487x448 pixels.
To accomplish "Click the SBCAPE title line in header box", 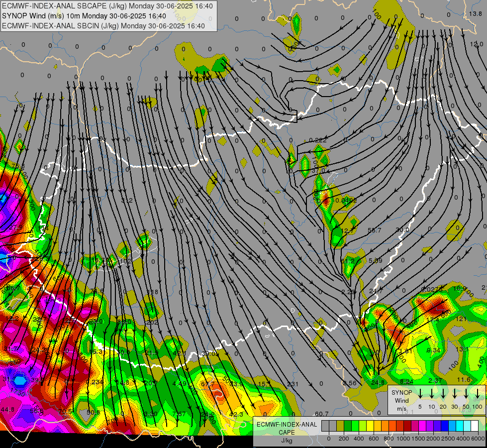I will click(107, 6).
